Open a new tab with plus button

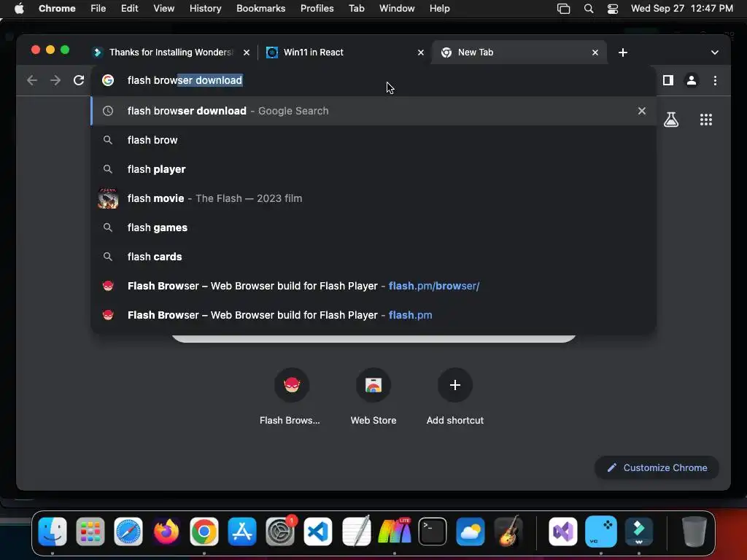tap(623, 52)
